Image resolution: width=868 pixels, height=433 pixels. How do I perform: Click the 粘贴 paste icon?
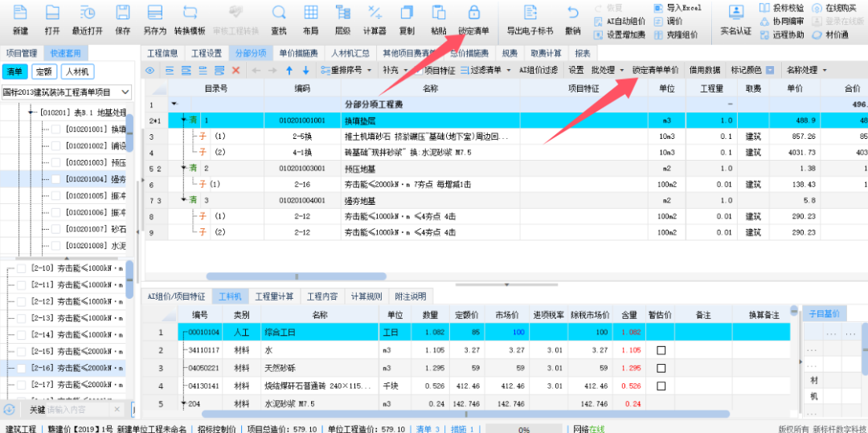438,14
